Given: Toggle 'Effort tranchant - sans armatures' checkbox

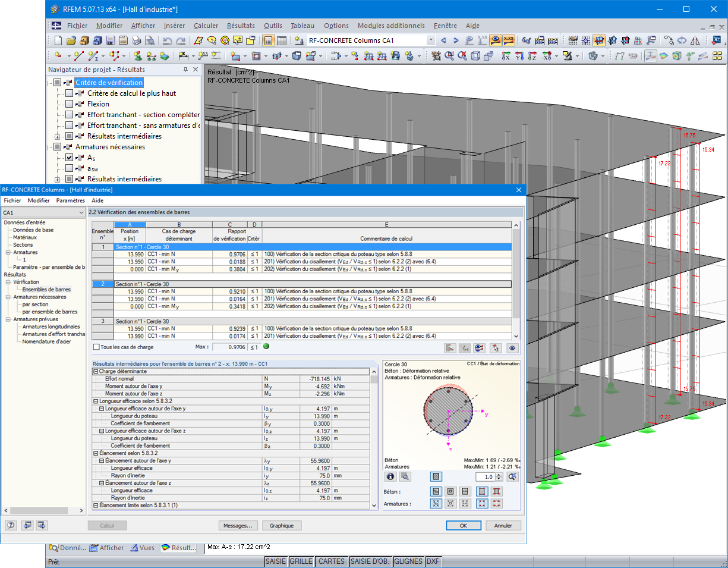Looking at the screenshot, I should [69, 125].
